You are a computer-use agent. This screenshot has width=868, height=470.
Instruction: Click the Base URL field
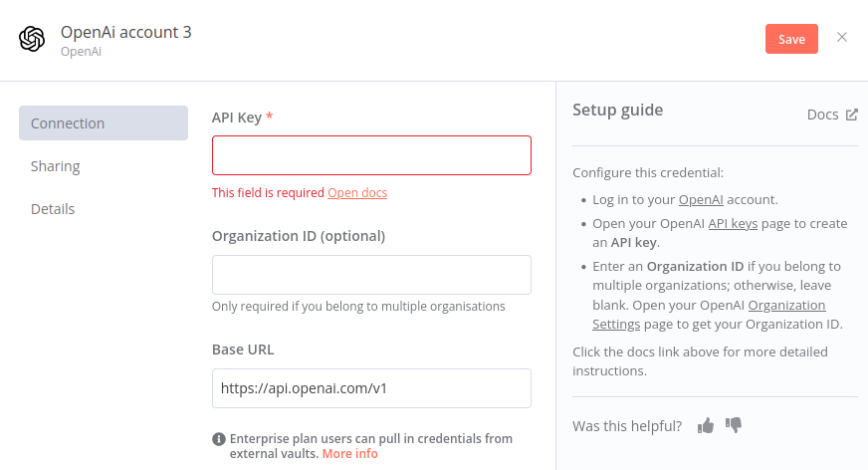point(371,388)
